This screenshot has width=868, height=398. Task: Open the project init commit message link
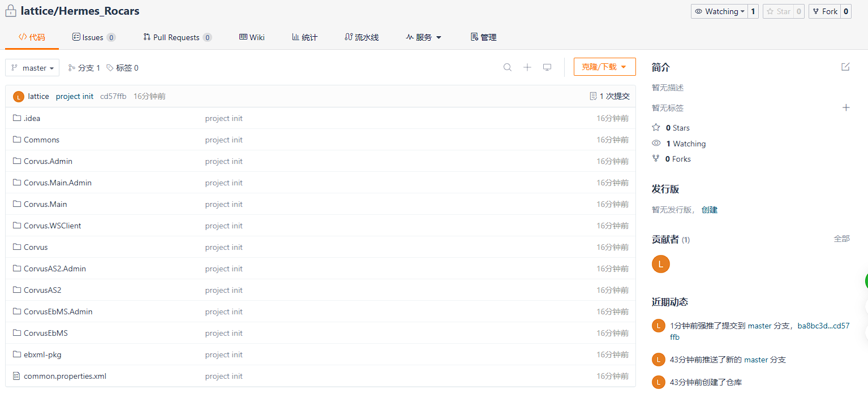coord(75,96)
